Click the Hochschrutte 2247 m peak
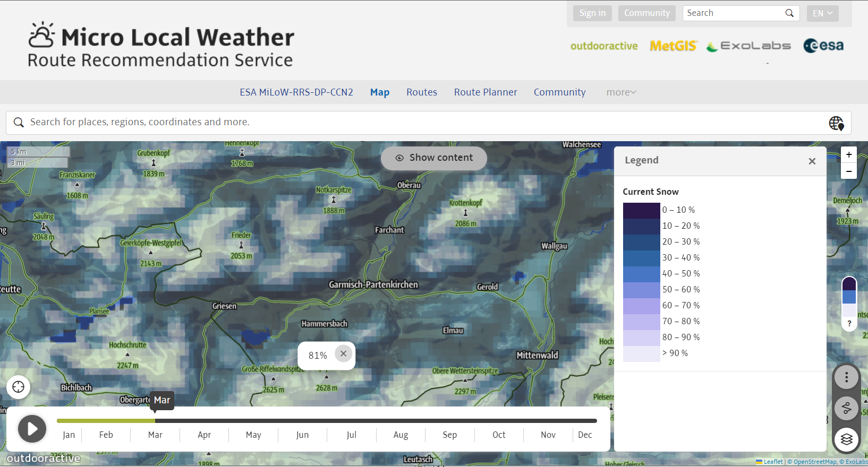The width and height of the screenshot is (868, 467). (127, 355)
